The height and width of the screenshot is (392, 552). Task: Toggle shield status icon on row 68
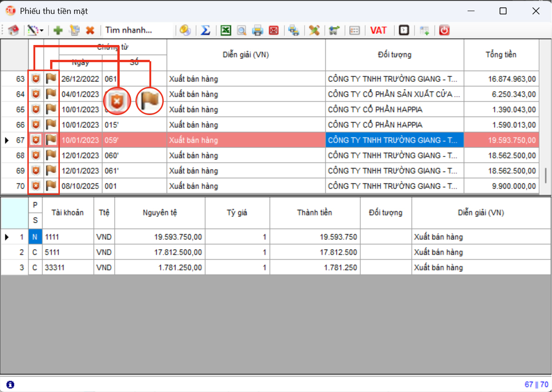click(x=36, y=155)
